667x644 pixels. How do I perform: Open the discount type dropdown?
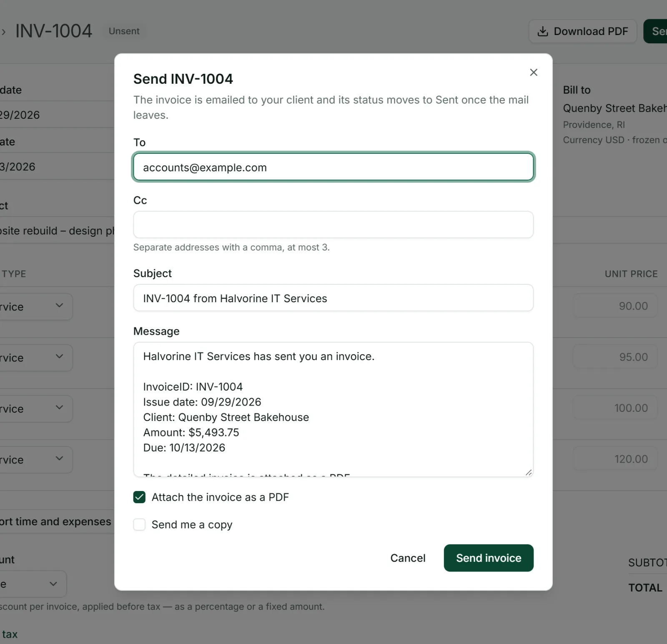pos(33,584)
